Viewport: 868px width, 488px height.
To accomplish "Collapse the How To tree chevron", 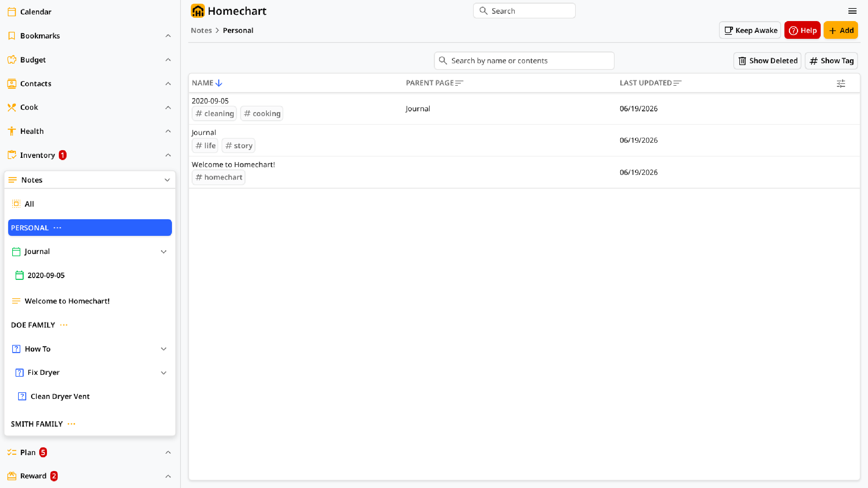I will 163,349.
